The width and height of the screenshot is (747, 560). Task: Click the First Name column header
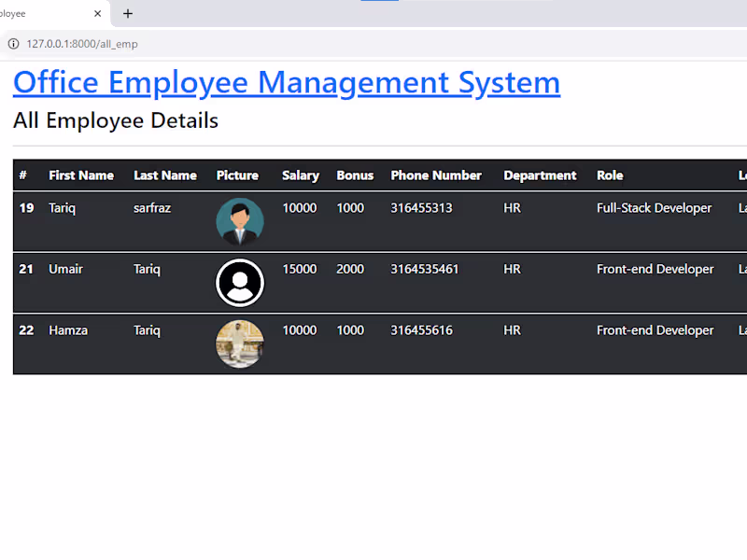pos(81,175)
